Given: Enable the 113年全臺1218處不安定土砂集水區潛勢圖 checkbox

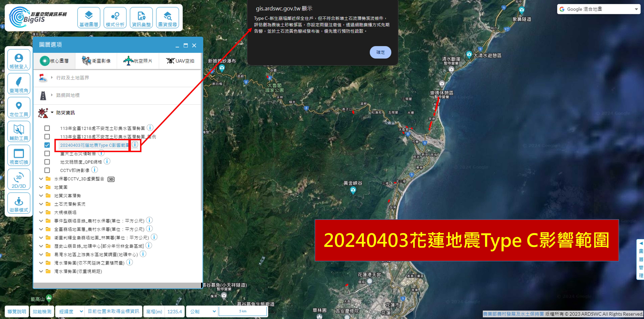Looking at the screenshot, I should [47, 128].
